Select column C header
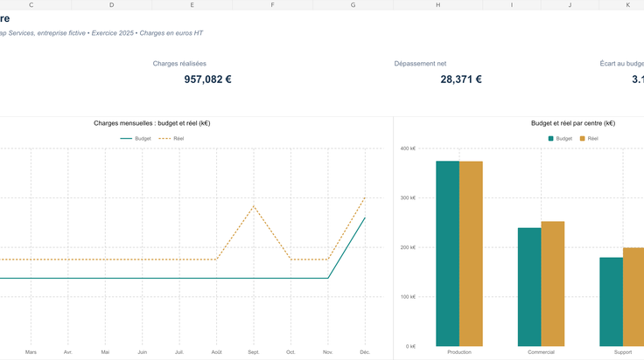 (x=31, y=5)
